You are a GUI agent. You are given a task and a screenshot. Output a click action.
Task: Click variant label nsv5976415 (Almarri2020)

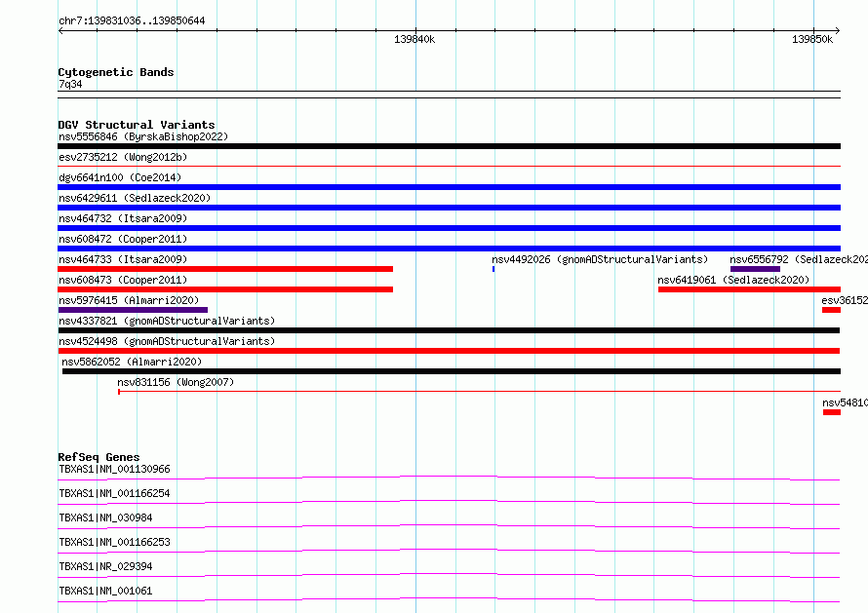(129, 300)
